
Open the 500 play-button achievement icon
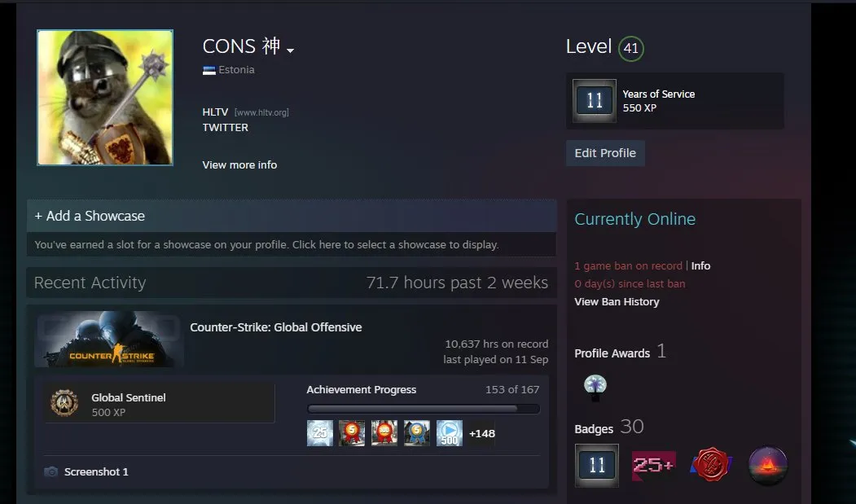click(x=450, y=433)
